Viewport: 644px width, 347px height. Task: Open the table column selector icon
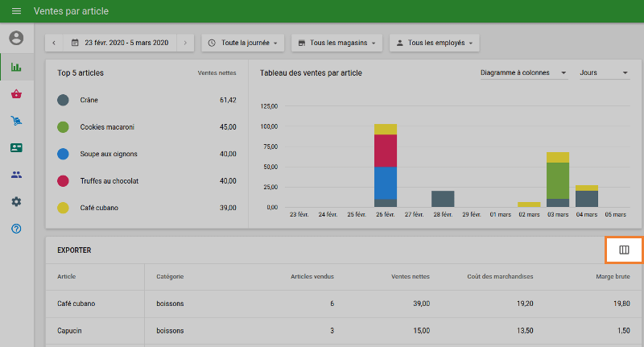click(x=624, y=250)
